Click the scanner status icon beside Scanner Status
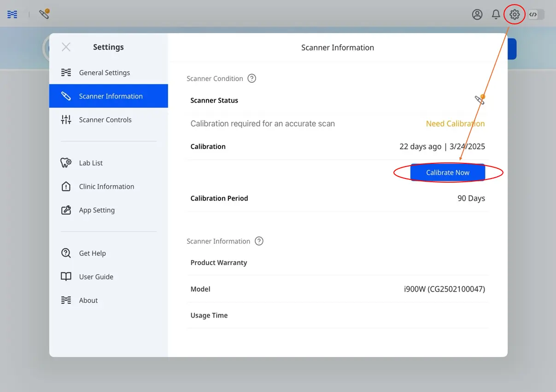Image resolution: width=556 pixels, height=392 pixels. [479, 99]
